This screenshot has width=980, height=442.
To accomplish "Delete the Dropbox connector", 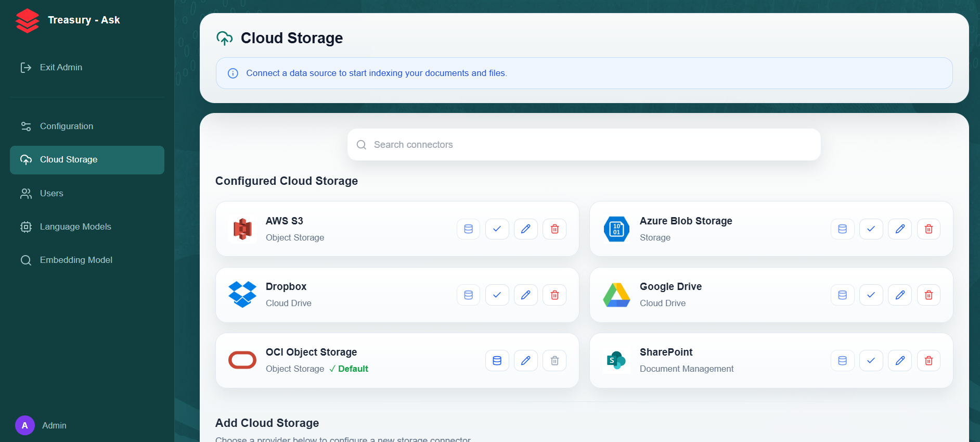I will coord(555,295).
